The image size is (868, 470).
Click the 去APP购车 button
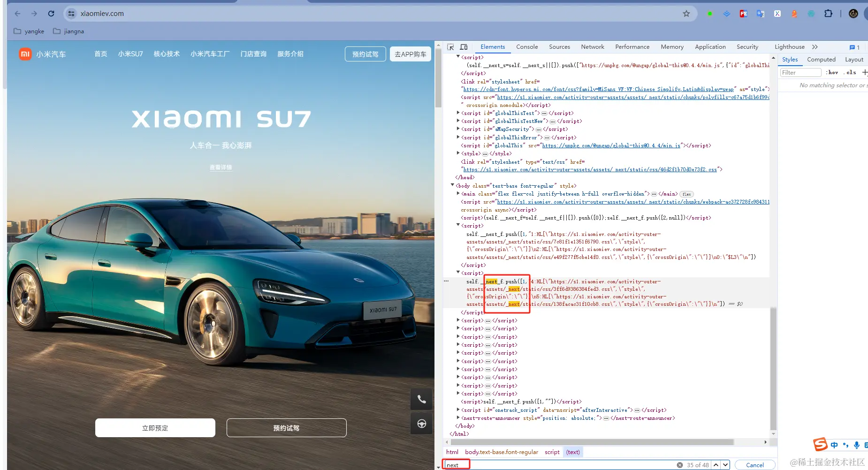(x=411, y=54)
